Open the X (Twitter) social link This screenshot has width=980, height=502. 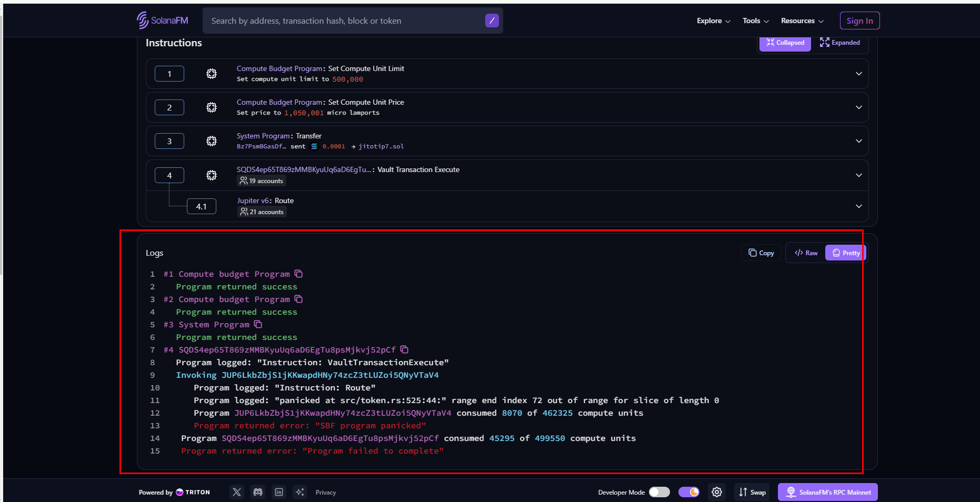click(x=237, y=492)
